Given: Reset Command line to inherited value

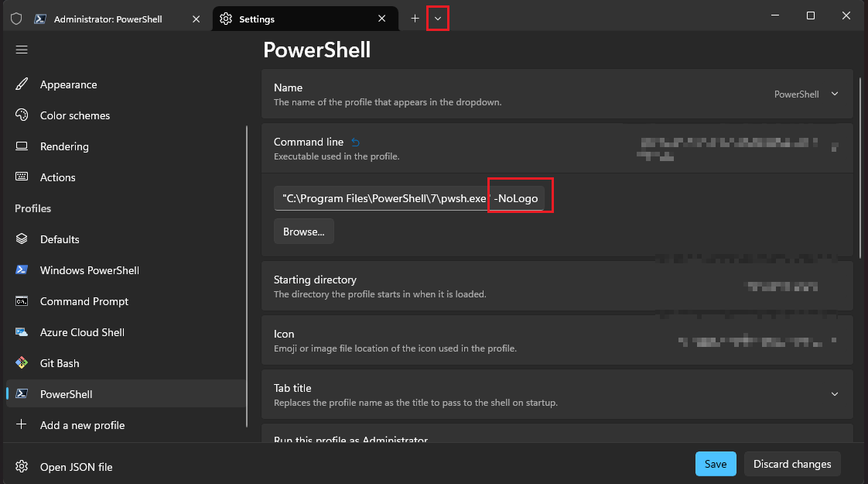Looking at the screenshot, I should coord(355,142).
